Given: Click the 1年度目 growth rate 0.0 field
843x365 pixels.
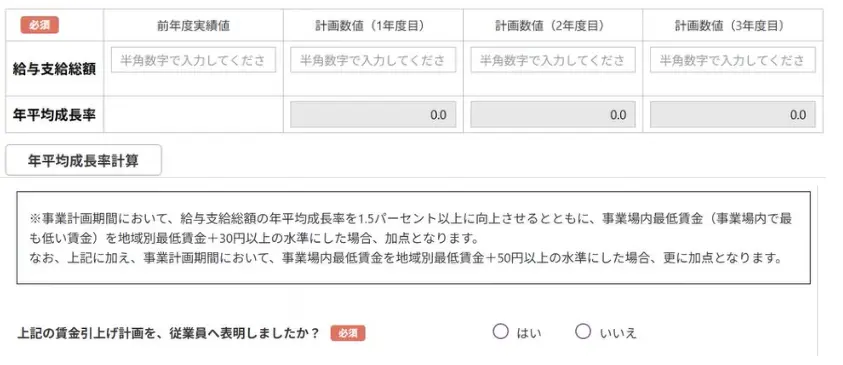Looking at the screenshot, I should click(x=373, y=114).
